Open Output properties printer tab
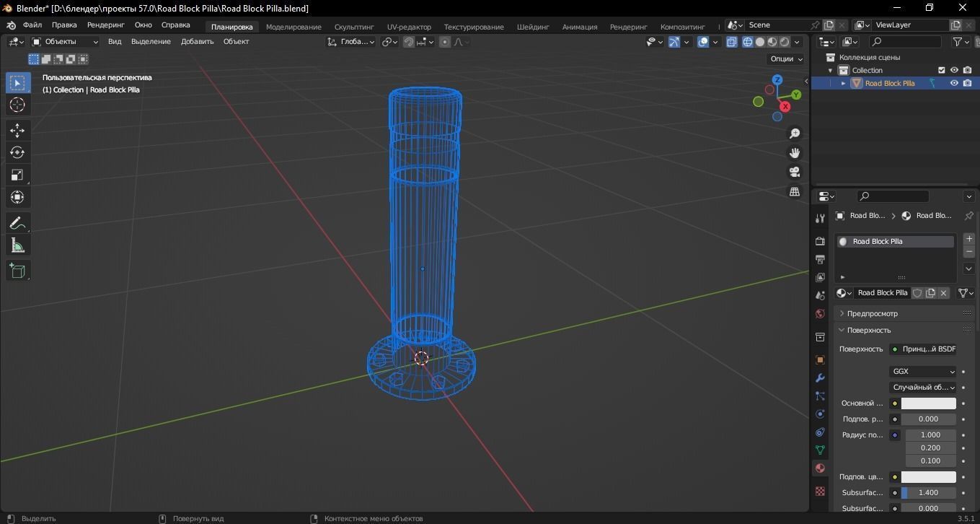The image size is (980, 524). coord(820,259)
